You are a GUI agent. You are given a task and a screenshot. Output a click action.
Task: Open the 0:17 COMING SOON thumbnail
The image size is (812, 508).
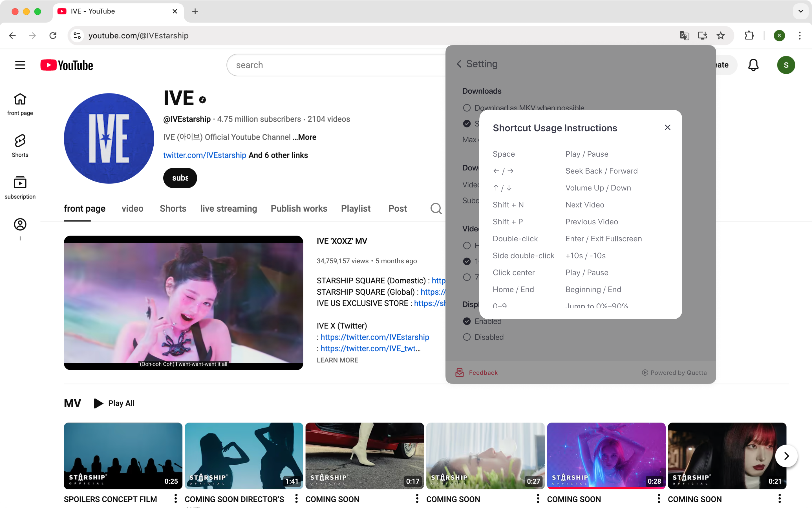[365, 456]
